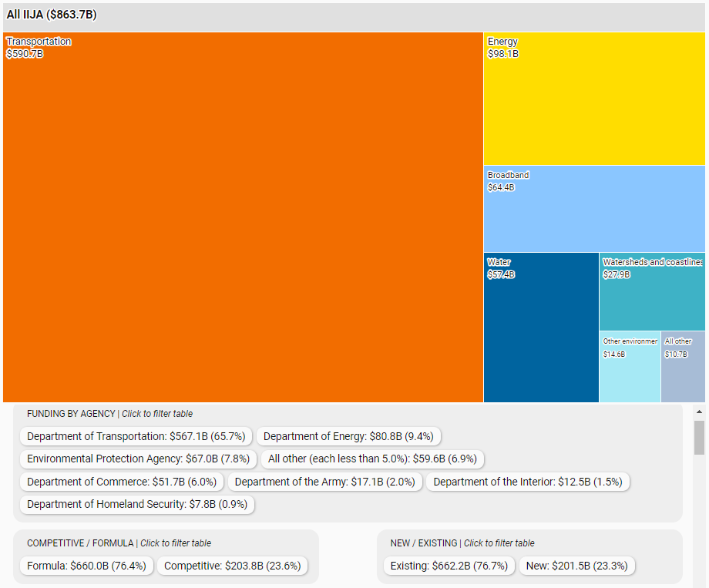This screenshot has width=709, height=588.
Task: Click the All IIJA header bar
Action: point(354,15)
